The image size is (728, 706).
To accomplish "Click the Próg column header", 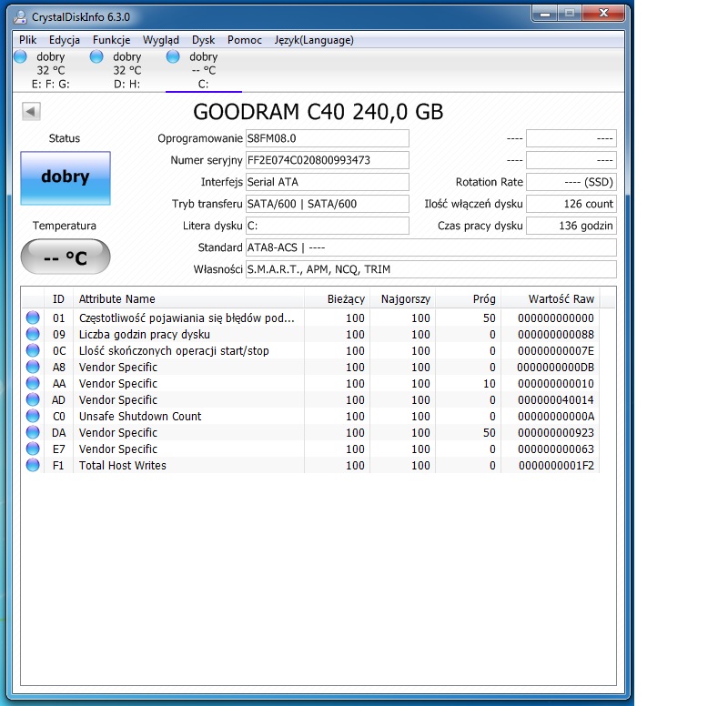I will point(468,299).
